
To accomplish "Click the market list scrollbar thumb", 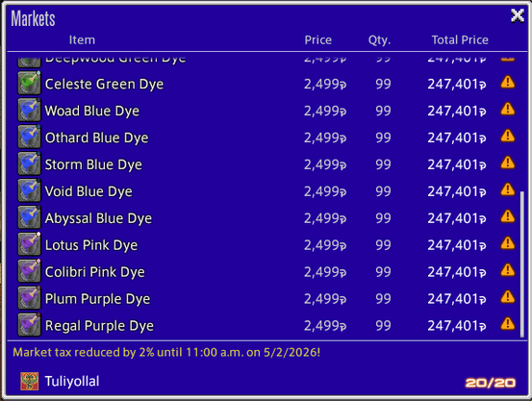I will [522, 264].
